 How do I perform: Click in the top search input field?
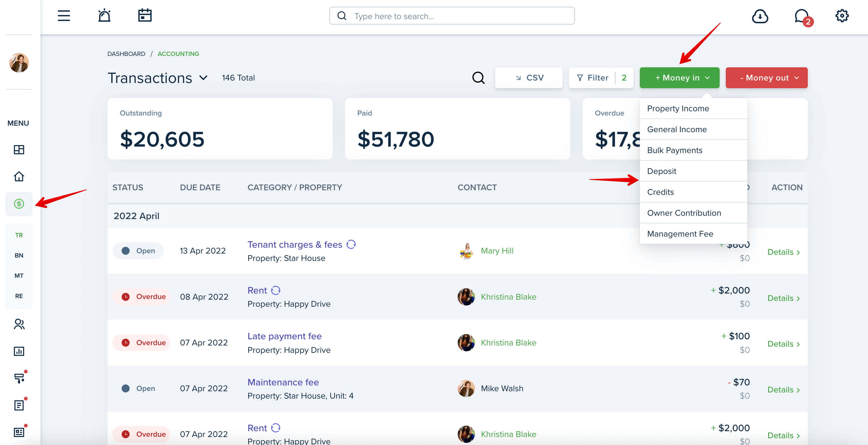point(452,16)
